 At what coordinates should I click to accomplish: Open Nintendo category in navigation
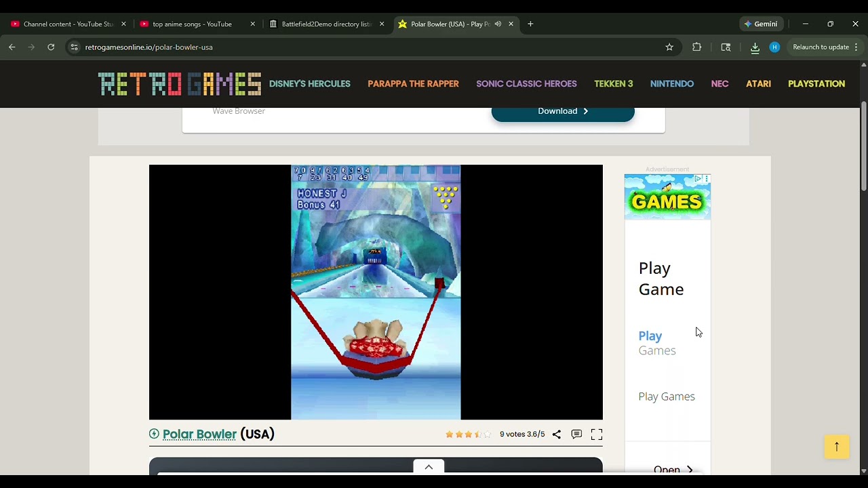coord(672,84)
